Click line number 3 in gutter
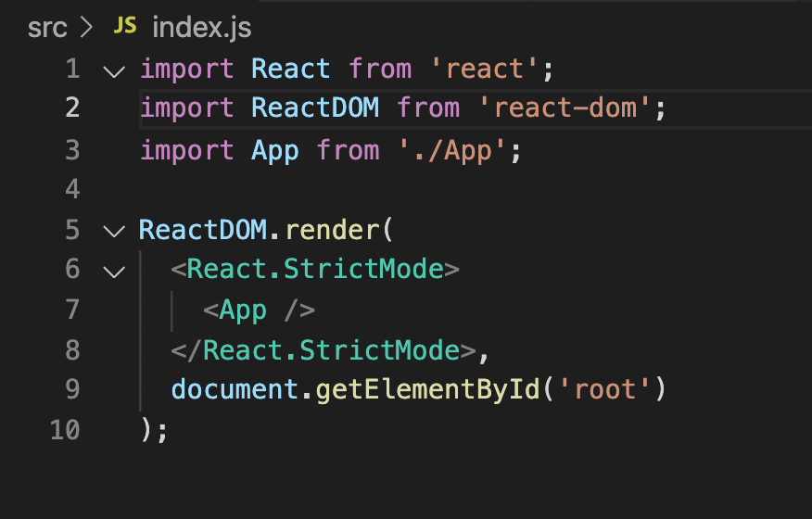The width and height of the screenshot is (812, 519). [72, 150]
